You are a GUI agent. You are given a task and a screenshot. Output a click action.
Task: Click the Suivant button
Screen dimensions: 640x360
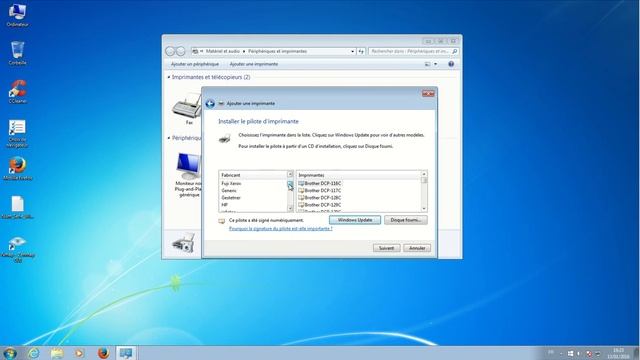tap(386, 248)
